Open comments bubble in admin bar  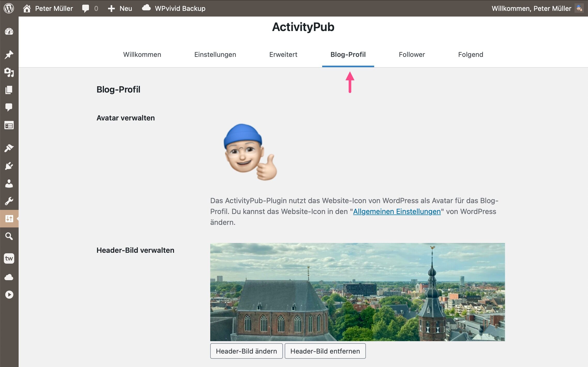[x=86, y=9]
